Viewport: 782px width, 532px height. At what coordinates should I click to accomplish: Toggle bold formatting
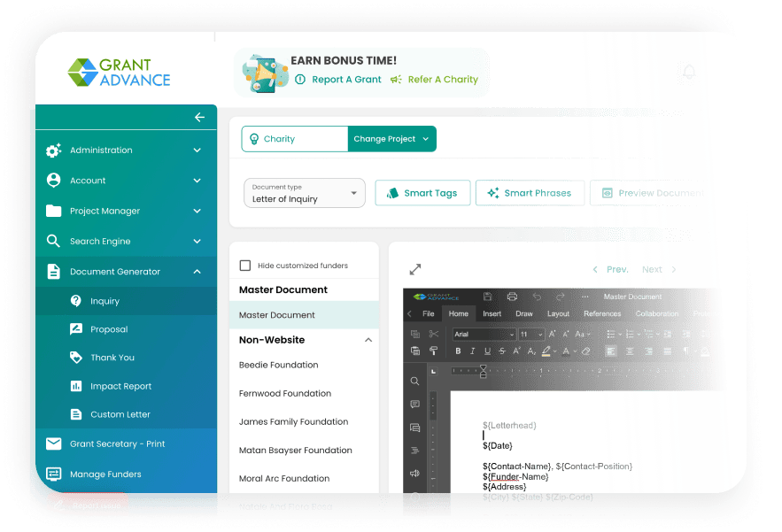click(x=458, y=351)
